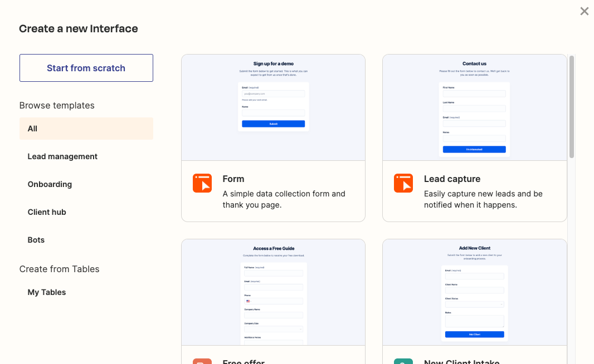The width and height of the screenshot is (594, 364).
Task: Close the Create a new Interface dialog
Action: [584, 11]
